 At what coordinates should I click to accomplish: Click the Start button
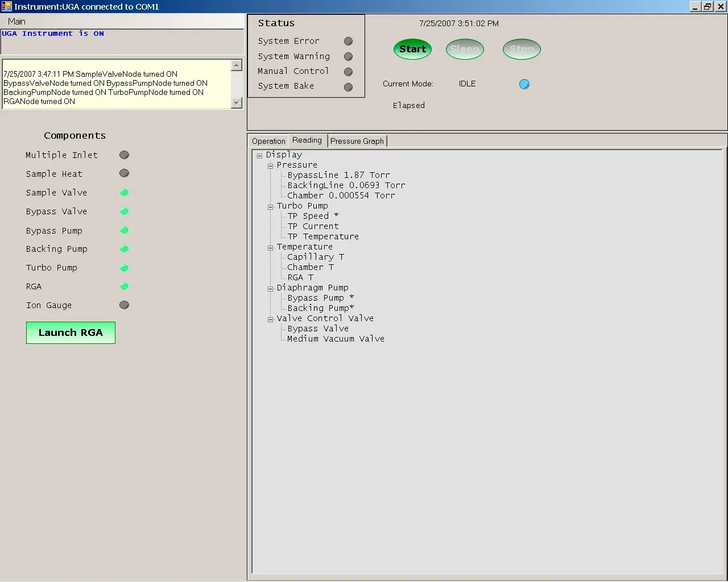point(412,49)
